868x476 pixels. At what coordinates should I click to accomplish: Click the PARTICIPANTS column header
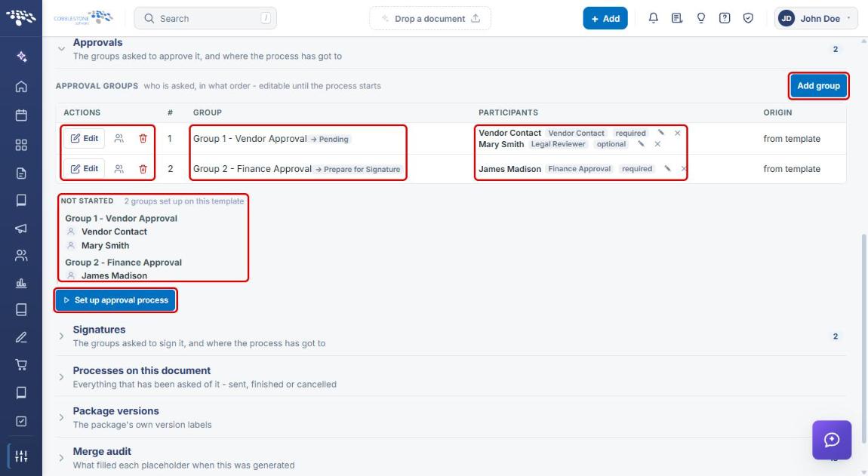(508, 112)
